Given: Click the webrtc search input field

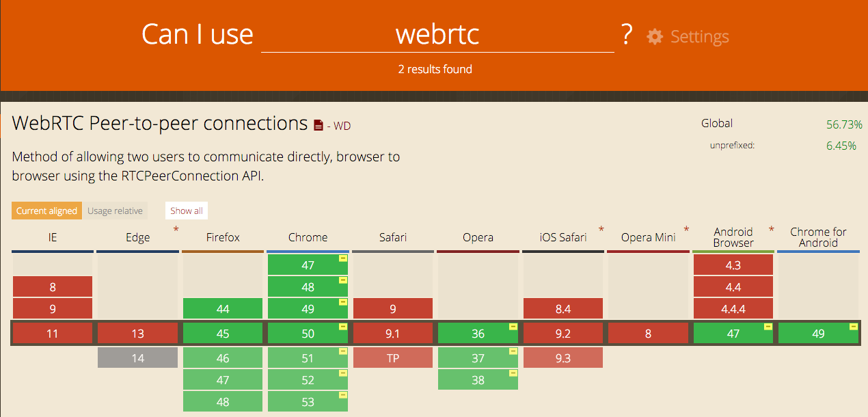Looking at the screenshot, I should [x=437, y=34].
